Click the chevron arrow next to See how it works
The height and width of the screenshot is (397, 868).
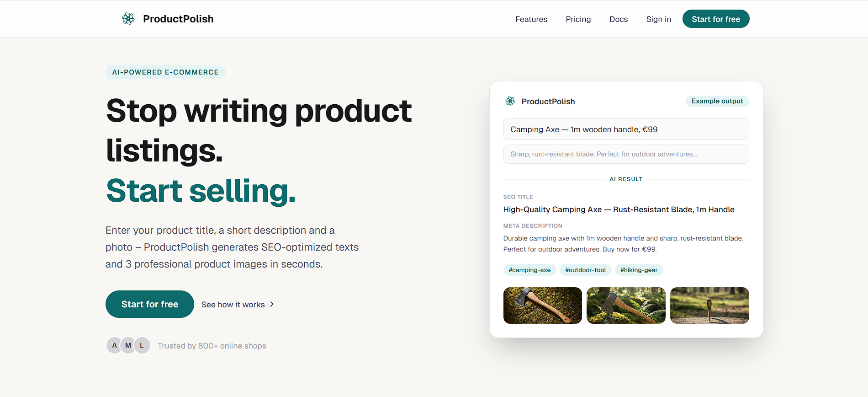[x=272, y=304]
